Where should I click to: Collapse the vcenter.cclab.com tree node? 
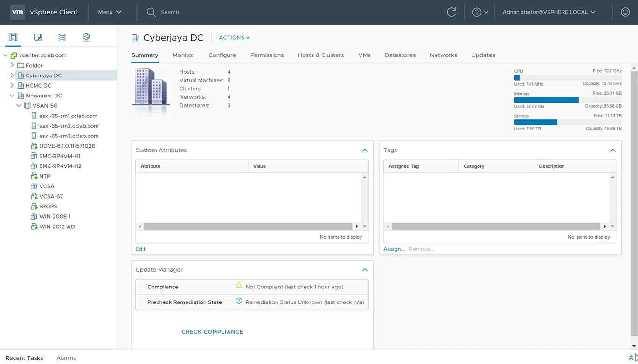5,55
